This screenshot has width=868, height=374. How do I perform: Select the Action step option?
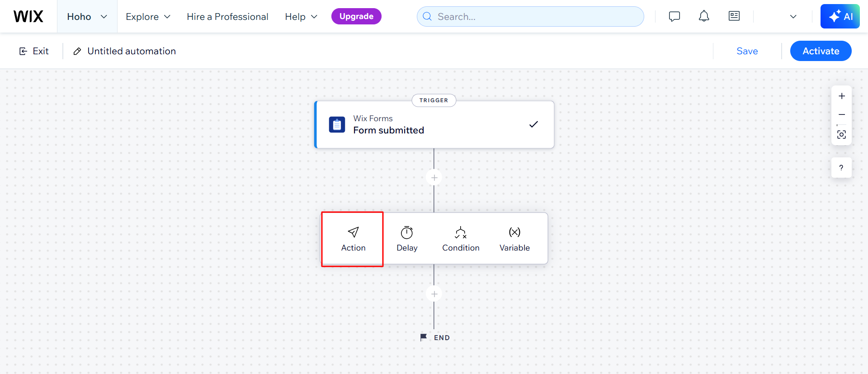353,239
